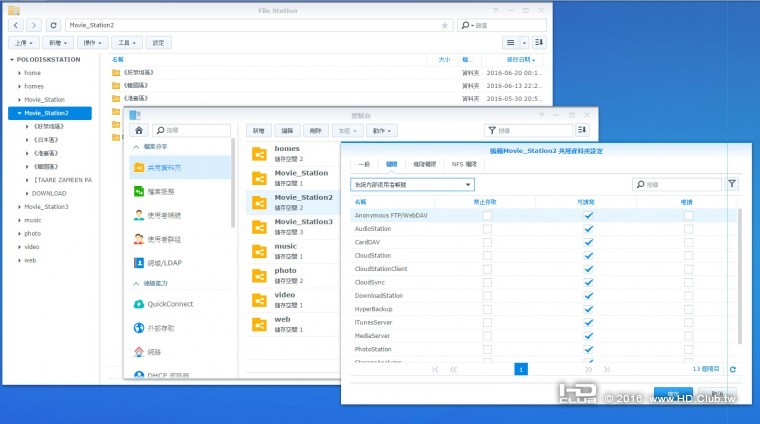Click the filter funnel icon in permissions dialog

coord(732,184)
